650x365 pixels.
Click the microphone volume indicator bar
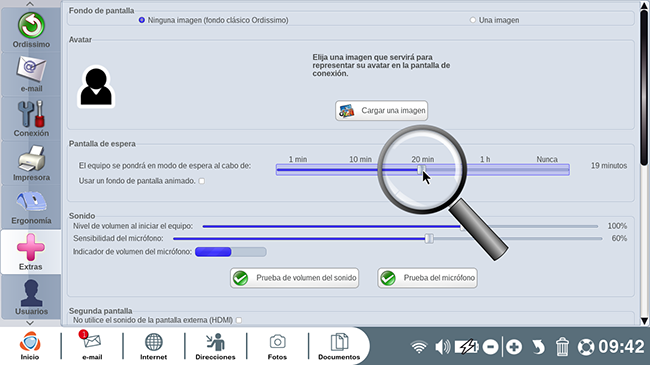tap(230, 252)
